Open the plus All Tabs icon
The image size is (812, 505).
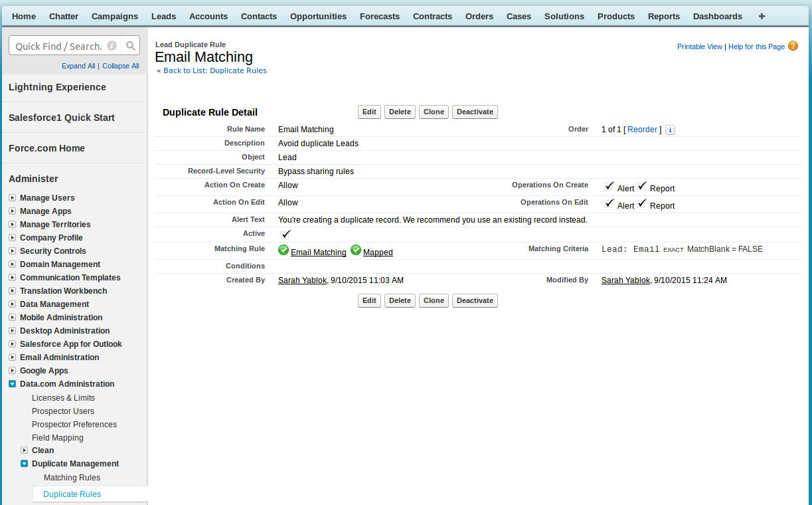762,16
